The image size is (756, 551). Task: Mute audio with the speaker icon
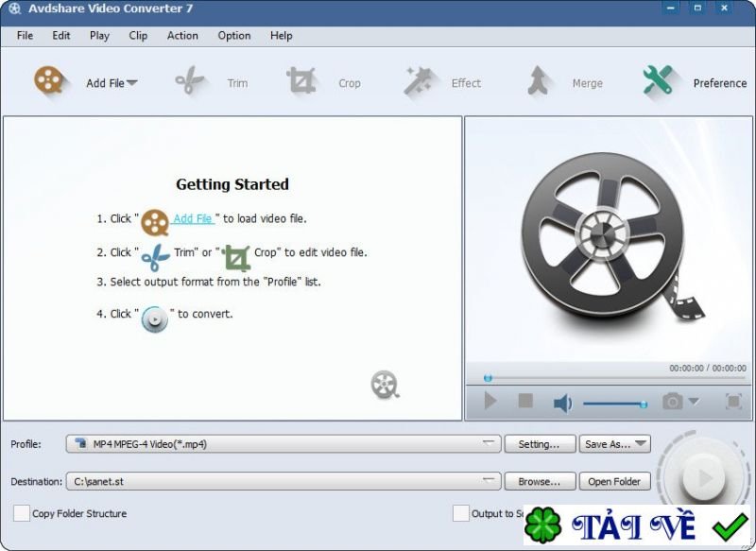coord(562,402)
